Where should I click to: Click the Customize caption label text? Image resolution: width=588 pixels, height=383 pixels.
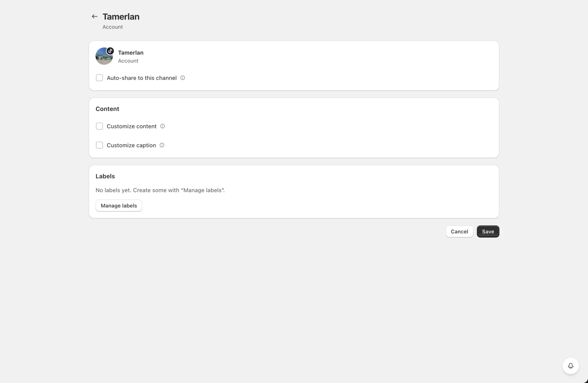pyautogui.click(x=131, y=145)
